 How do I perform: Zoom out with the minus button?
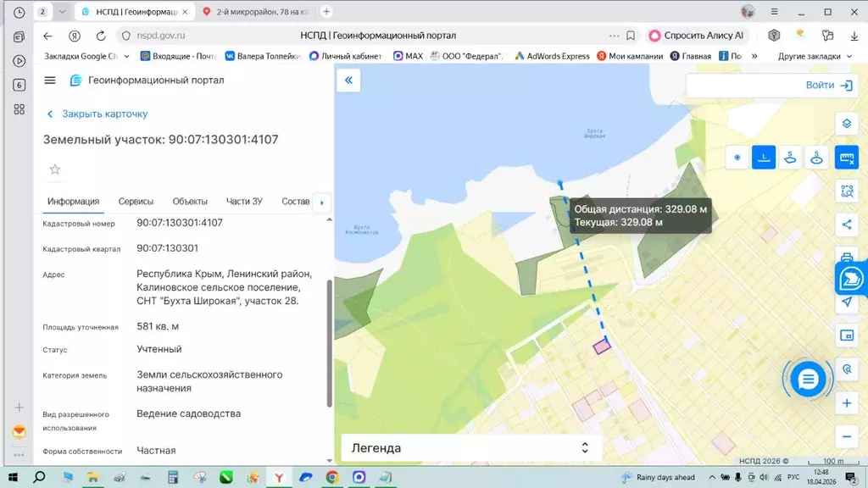[846, 436]
